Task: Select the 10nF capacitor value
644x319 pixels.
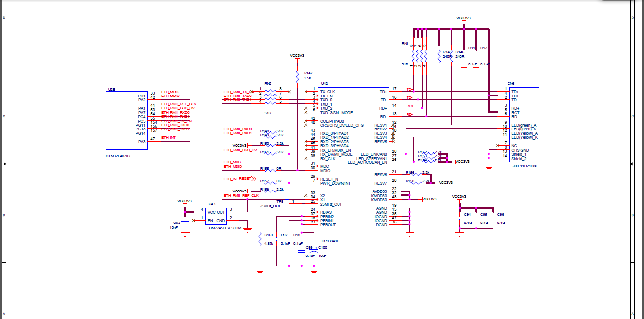Action: (x=174, y=227)
